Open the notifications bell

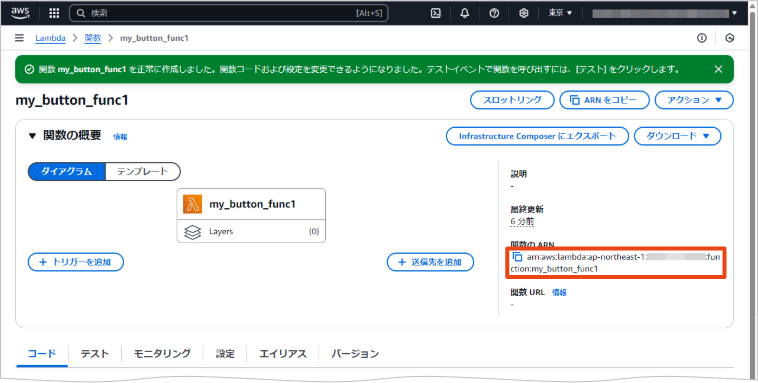tap(465, 13)
